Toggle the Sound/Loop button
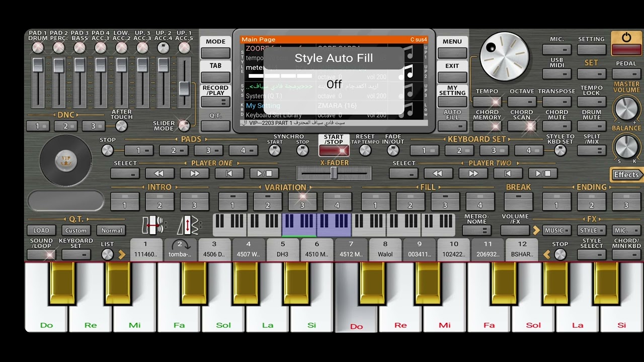The width and height of the screenshot is (644, 362). tap(41, 255)
